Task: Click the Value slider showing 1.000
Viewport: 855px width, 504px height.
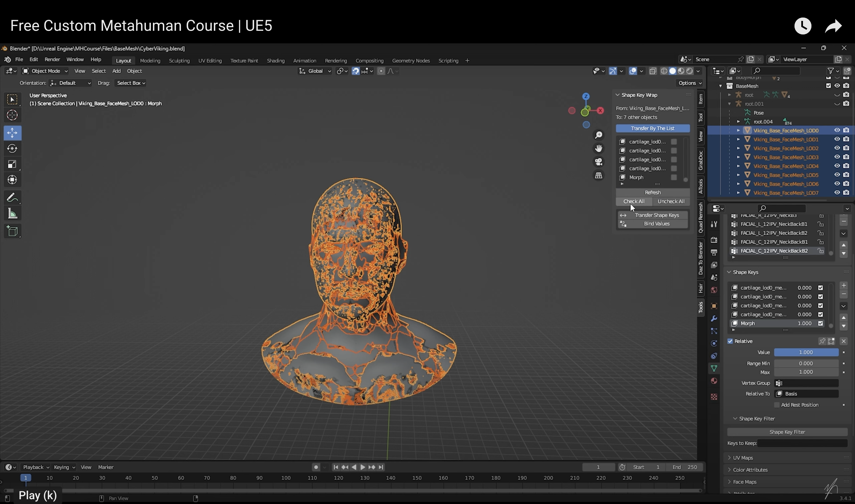Action: tap(806, 352)
